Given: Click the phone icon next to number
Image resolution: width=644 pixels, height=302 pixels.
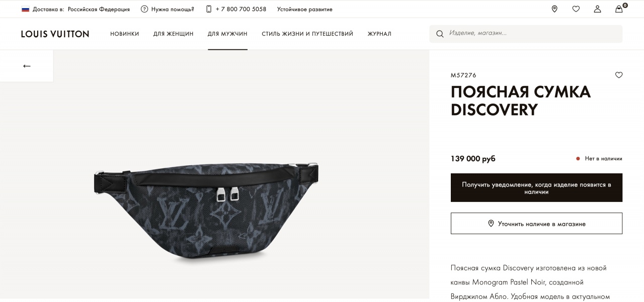Looking at the screenshot, I should 209,9.
